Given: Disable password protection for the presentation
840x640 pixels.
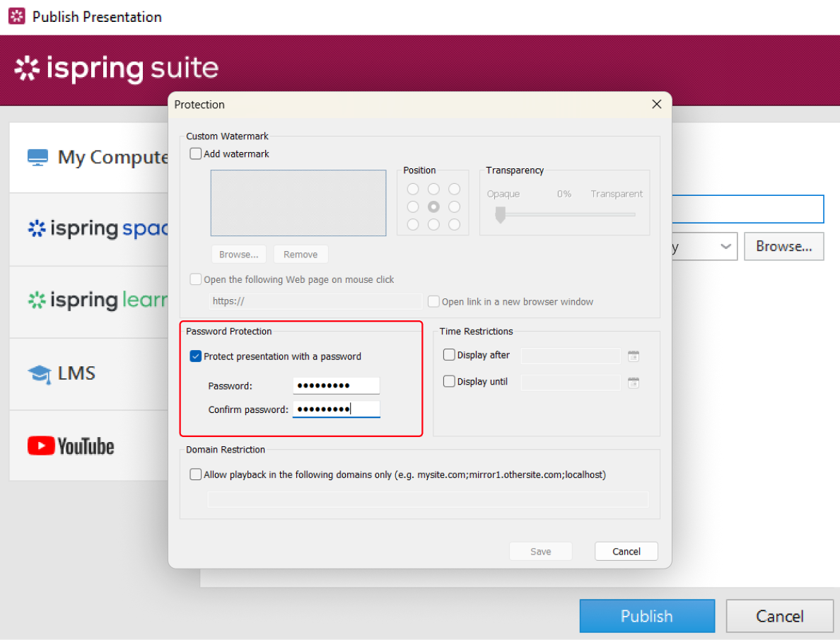Looking at the screenshot, I should pos(195,356).
